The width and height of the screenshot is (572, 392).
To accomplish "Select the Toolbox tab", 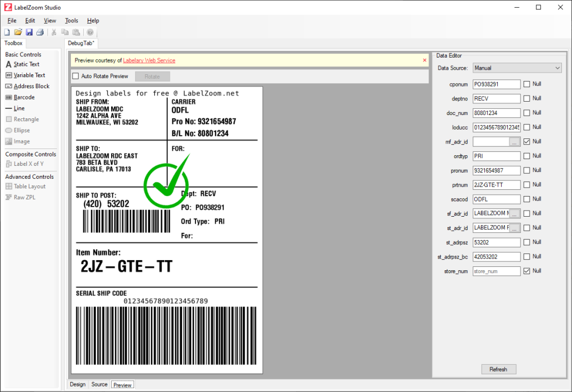I will (x=13, y=43).
